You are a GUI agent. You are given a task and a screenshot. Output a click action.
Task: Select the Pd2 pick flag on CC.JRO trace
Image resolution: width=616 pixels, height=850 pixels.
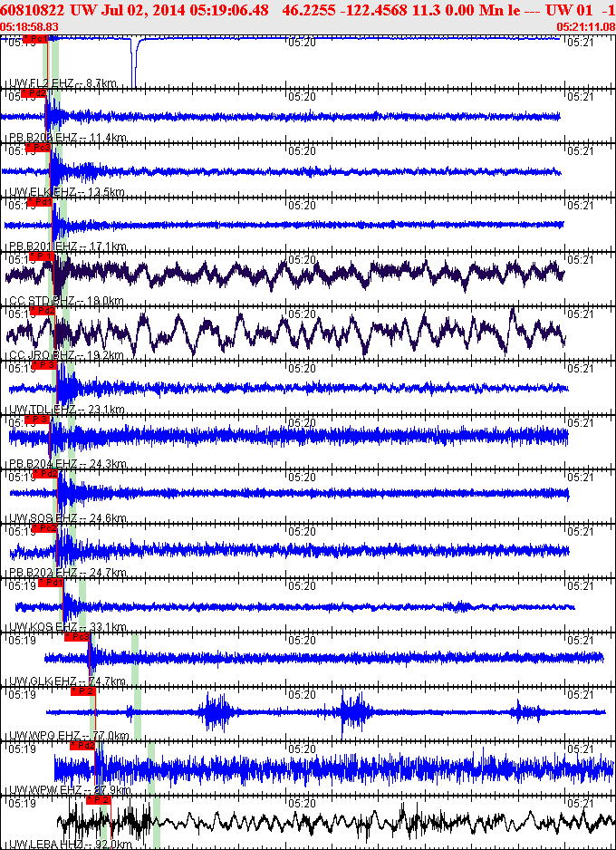pos(43,310)
